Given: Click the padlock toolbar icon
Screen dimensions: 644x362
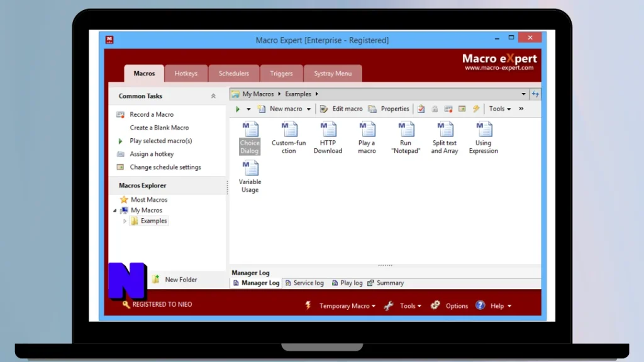Looking at the screenshot, I should [435, 109].
